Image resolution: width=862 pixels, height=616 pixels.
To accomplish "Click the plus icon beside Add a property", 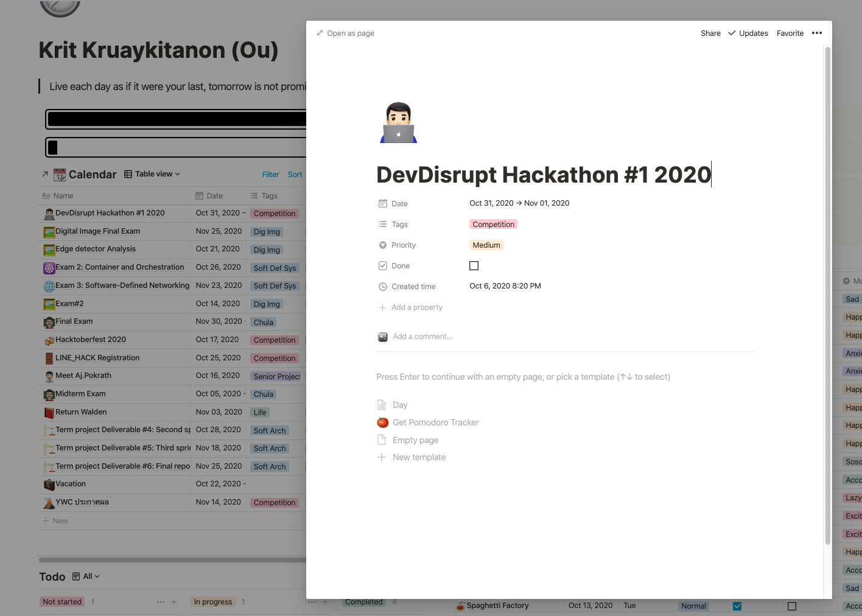I will point(383,307).
